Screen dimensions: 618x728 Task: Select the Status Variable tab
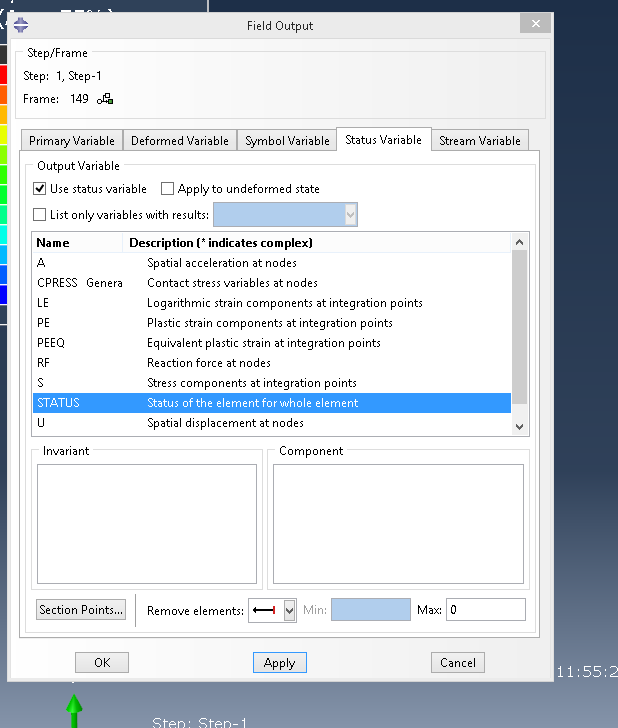(x=384, y=139)
